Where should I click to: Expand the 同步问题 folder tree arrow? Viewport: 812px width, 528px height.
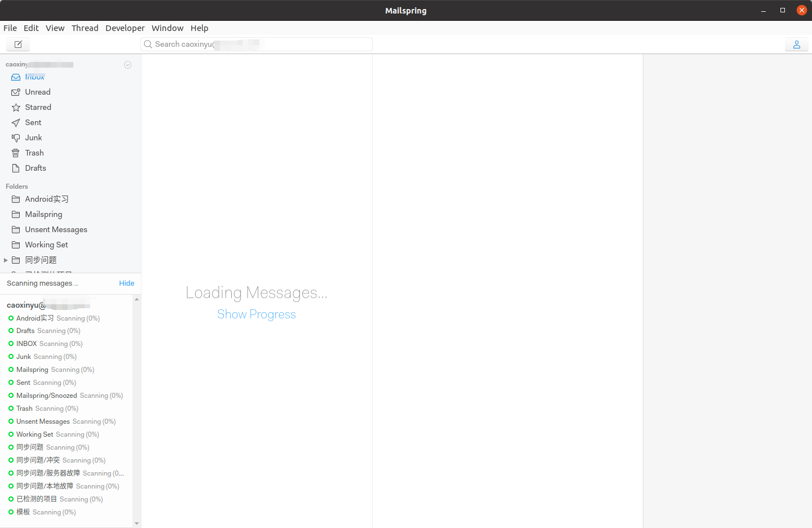6,260
